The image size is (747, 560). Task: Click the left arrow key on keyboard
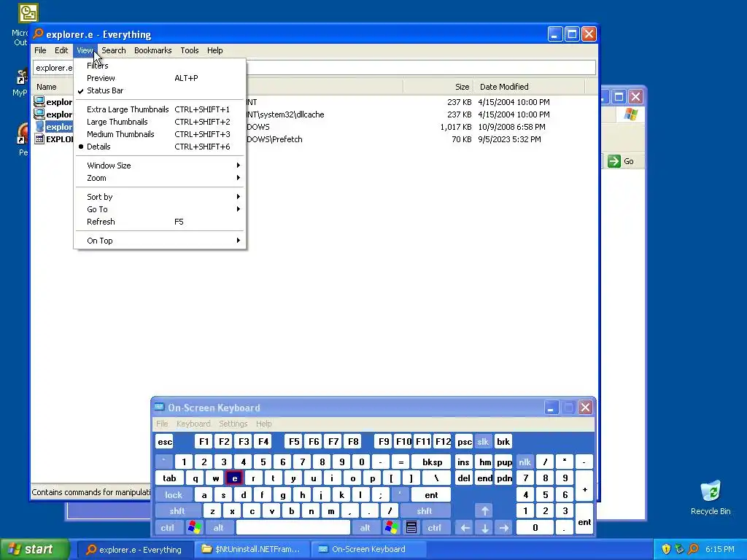[465, 528]
